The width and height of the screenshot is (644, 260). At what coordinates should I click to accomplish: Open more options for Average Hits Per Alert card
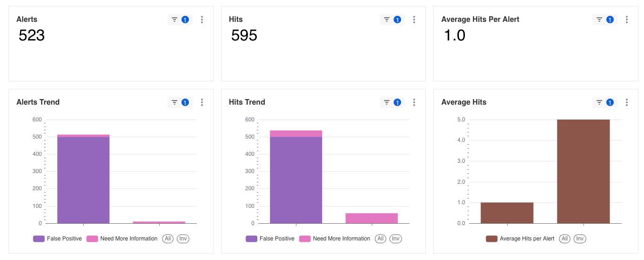[626, 20]
